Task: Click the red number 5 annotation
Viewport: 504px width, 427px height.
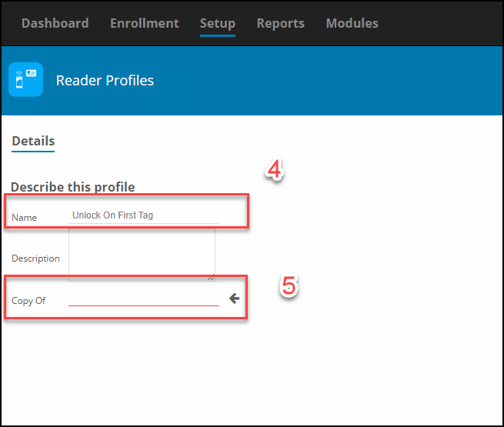Action: coord(289,285)
